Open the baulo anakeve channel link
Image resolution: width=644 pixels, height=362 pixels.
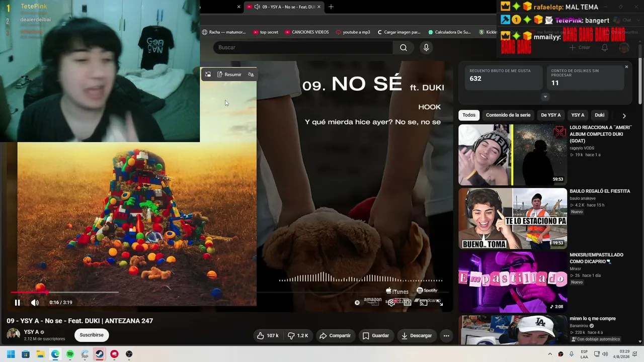pyautogui.click(x=583, y=199)
